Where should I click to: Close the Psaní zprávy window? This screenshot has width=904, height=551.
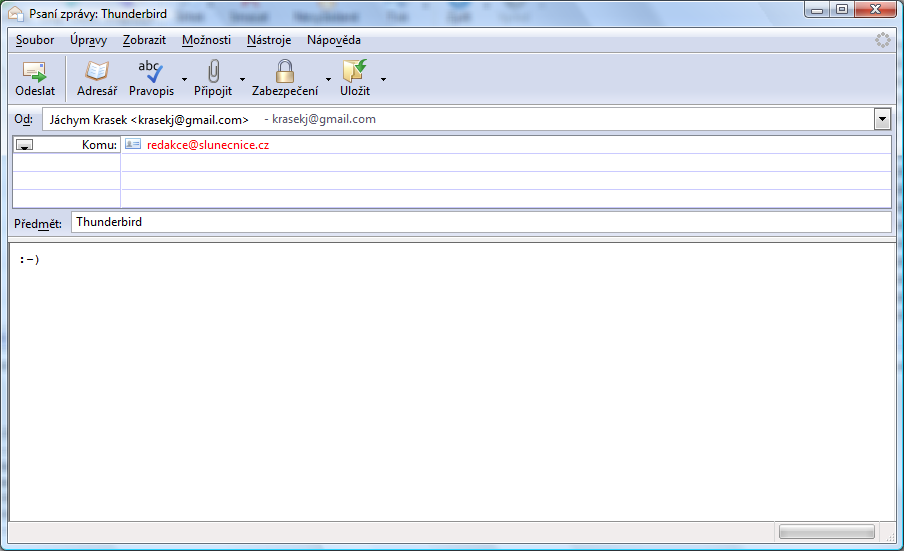[x=875, y=9]
